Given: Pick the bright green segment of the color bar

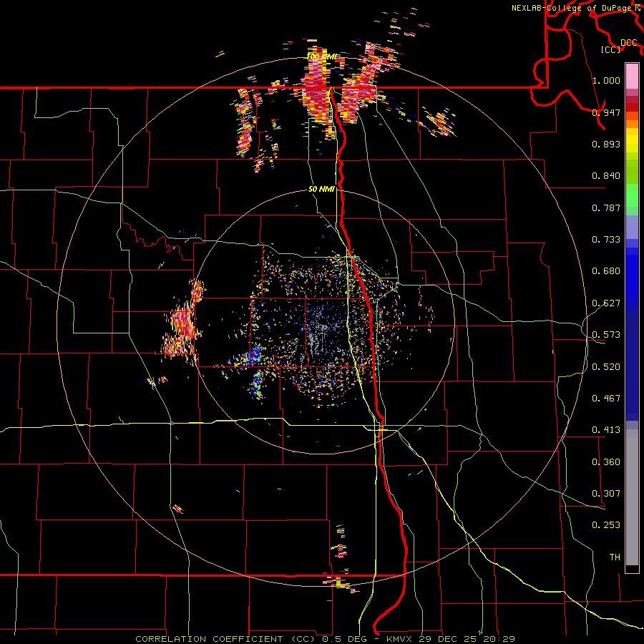Looking at the screenshot, I should [x=632, y=195].
